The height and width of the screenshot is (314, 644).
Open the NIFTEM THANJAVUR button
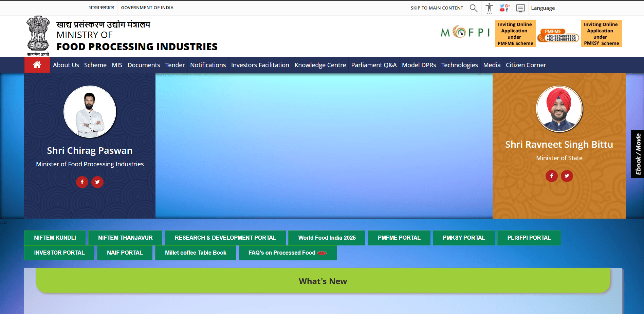click(x=125, y=238)
